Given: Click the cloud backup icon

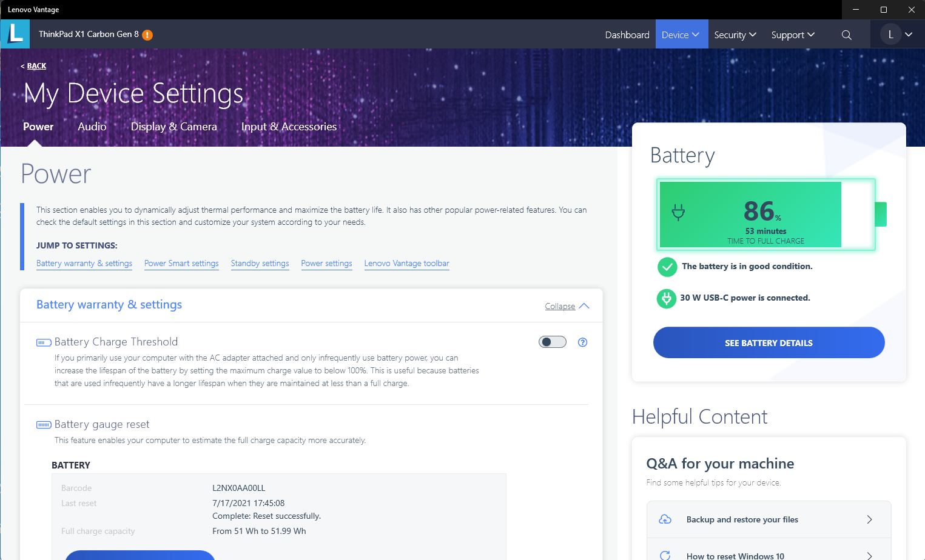Looking at the screenshot, I should pyautogui.click(x=665, y=519).
